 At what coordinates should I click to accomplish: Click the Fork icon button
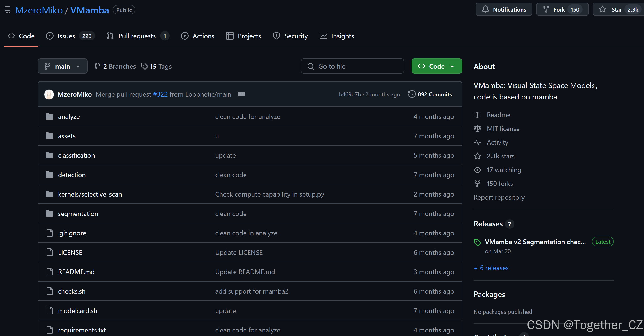(x=546, y=9)
